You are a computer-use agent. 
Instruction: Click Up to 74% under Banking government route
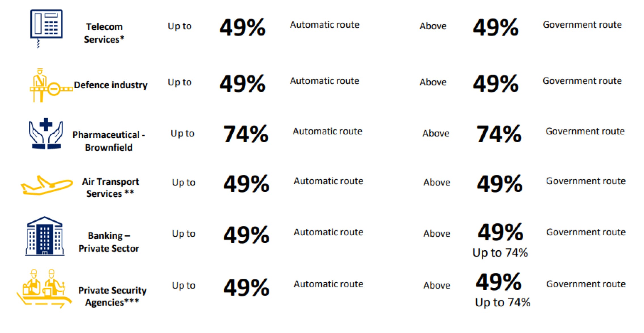point(500,253)
